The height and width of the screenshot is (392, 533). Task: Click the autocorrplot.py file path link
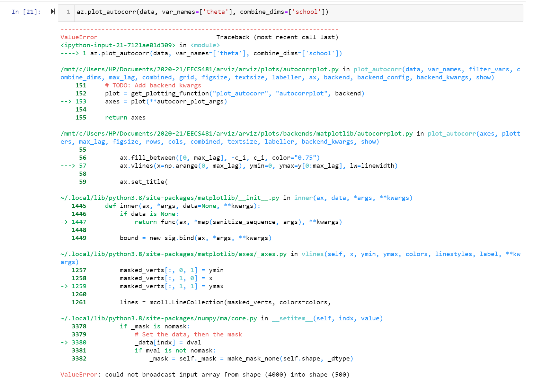pos(193,69)
